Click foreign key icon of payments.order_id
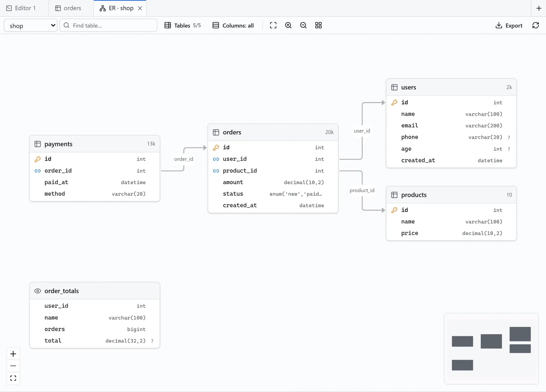The width and height of the screenshot is (546, 392). pyautogui.click(x=38, y=171)
